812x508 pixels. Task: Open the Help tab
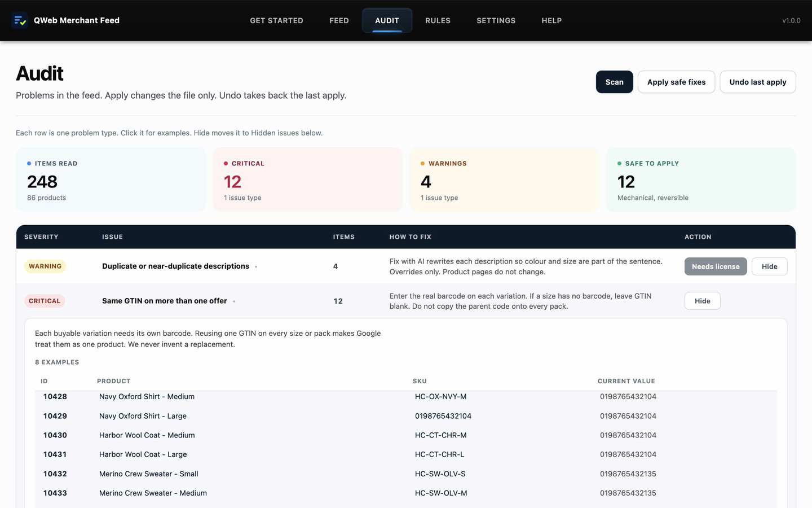(x=551, y=20)
